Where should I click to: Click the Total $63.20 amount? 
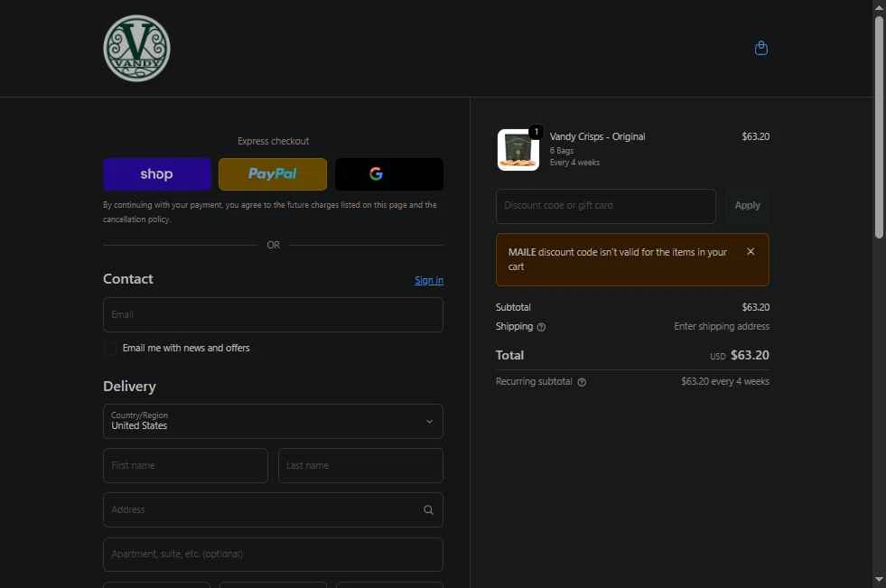coord(750,355)
